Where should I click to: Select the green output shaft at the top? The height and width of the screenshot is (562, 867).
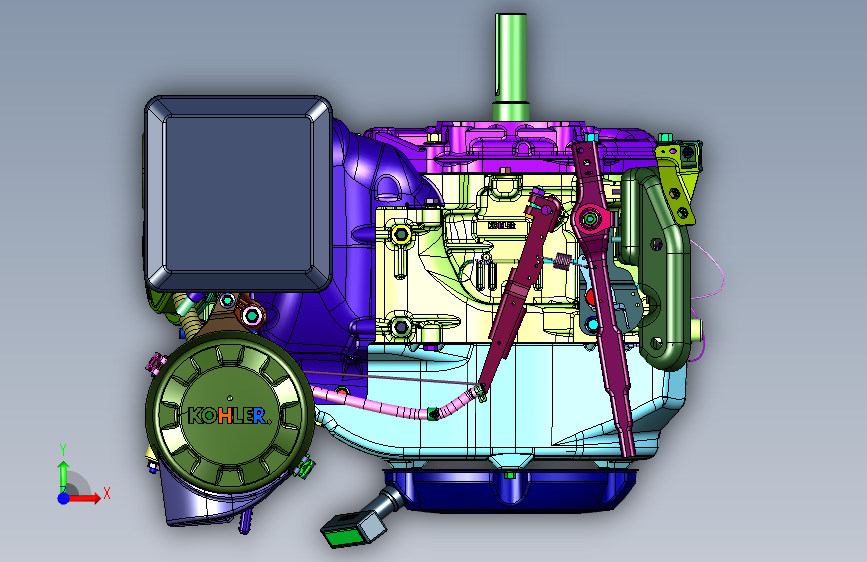tap(511, 66)
